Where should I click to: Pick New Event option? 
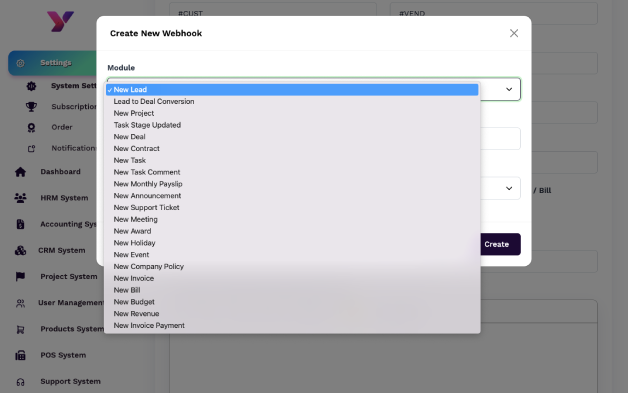coord(292,255)
